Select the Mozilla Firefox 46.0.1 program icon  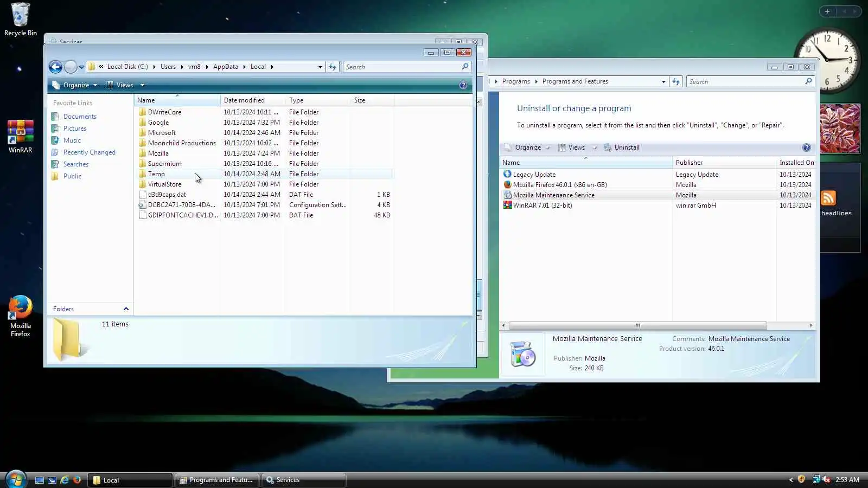[x=507, y=184]
